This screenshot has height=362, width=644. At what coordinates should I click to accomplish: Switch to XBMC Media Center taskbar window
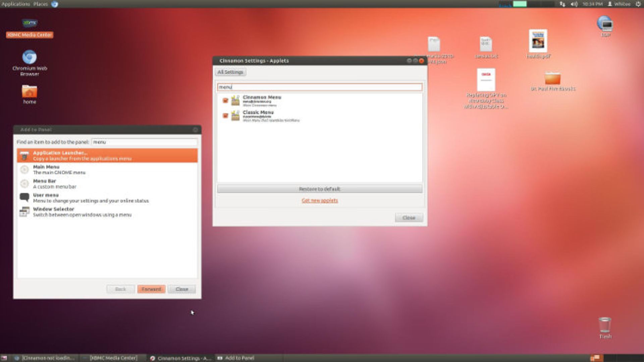(113, 358)
